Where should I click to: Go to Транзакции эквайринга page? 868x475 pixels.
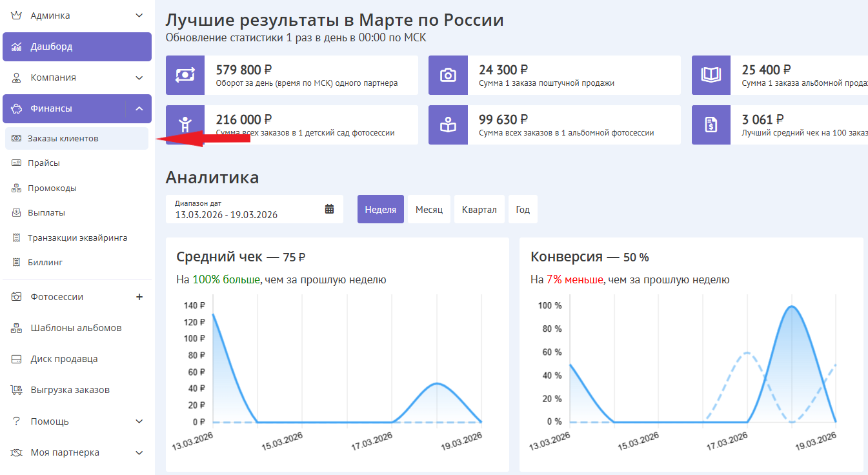point(77,238)
